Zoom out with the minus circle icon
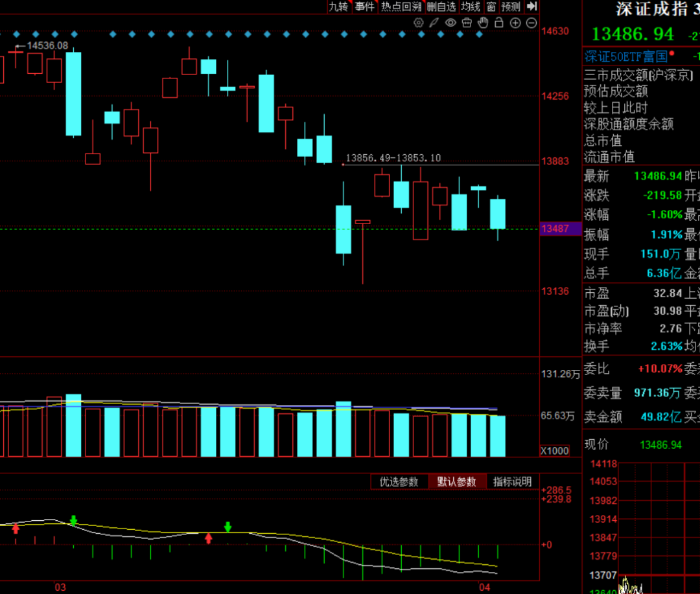The width and height of the screenshot is (700, 594). [x=531, y=23]
